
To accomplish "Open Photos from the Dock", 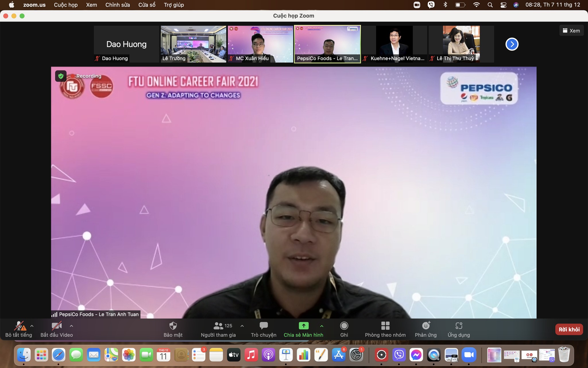I will (x=129, y=355).
